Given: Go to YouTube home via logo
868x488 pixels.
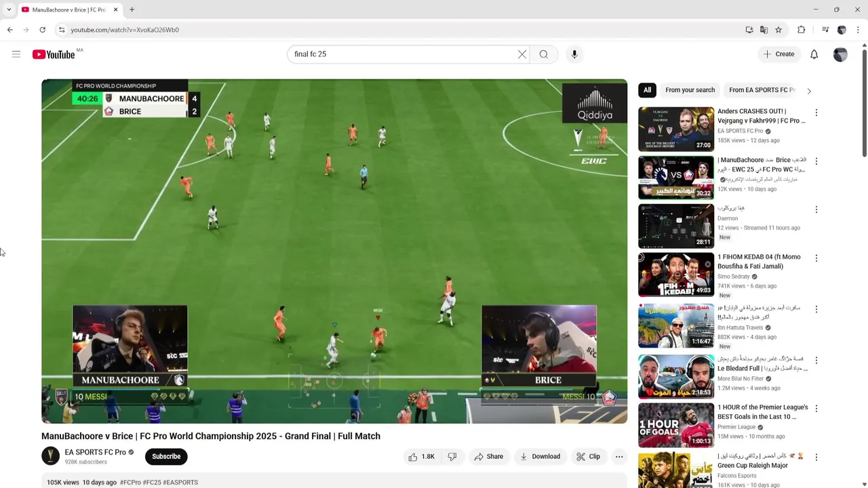Looking at the screenshot, I should [x=54, y=54].
